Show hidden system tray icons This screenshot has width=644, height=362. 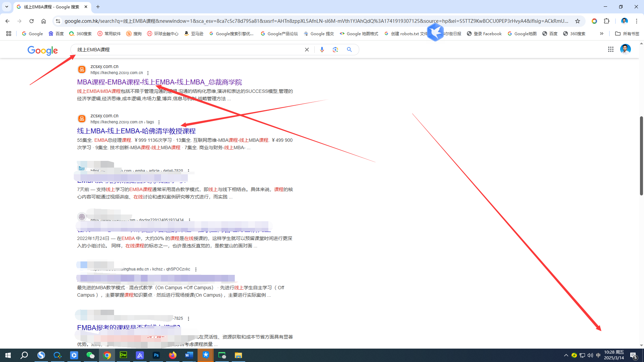(x=566, y=355)
